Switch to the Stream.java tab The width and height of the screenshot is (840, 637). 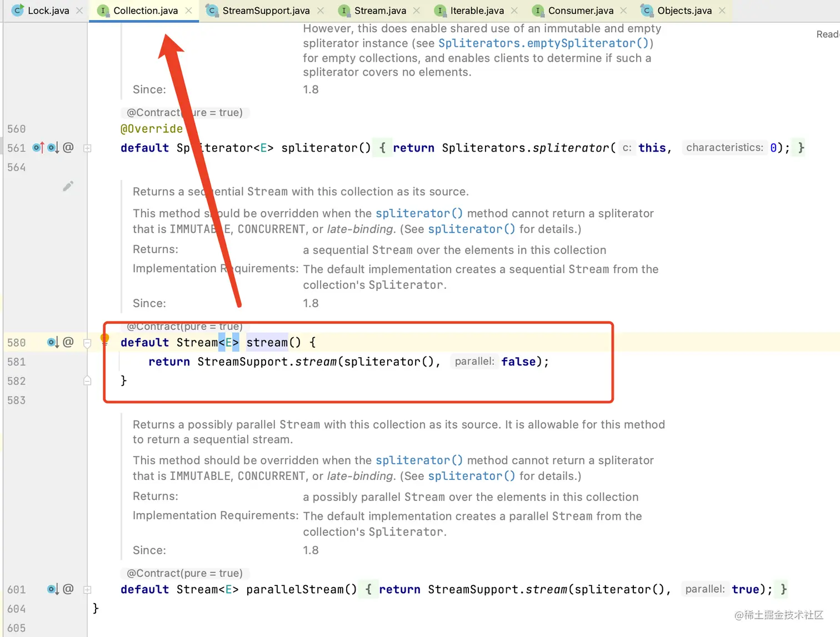click(380, 11)
